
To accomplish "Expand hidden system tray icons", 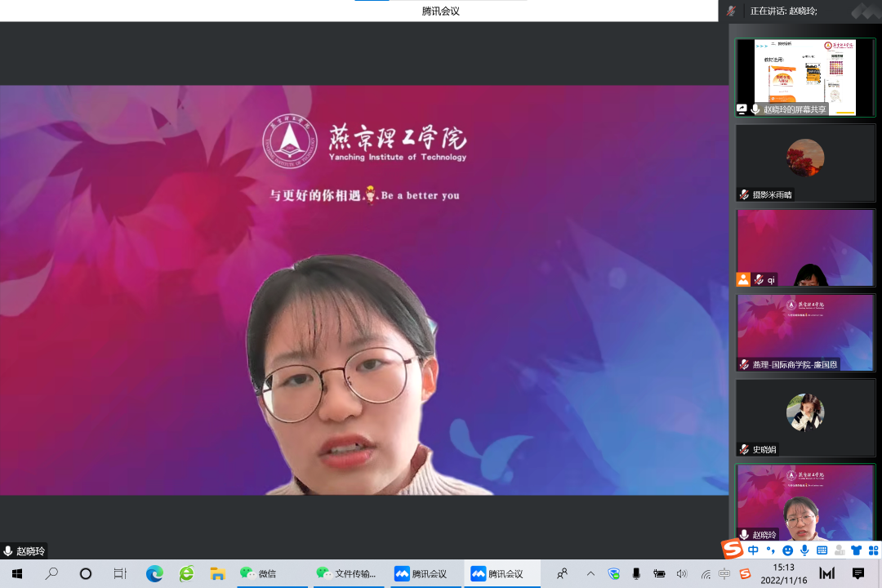I will tap(590, 573).
